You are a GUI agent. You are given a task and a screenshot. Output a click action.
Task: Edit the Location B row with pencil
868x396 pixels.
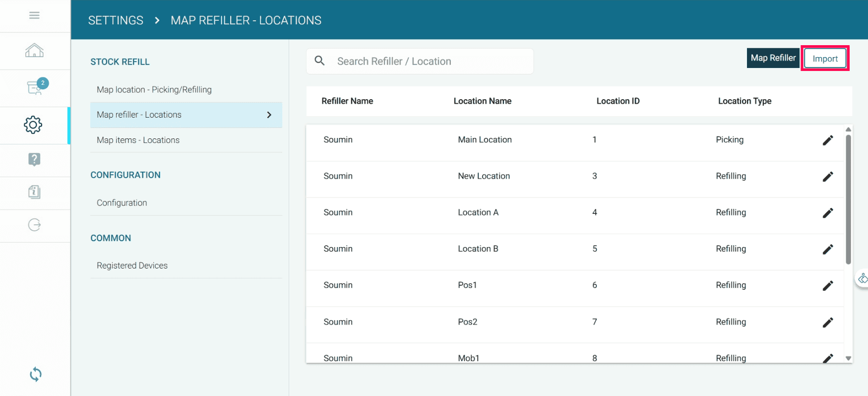pos(827,249)
